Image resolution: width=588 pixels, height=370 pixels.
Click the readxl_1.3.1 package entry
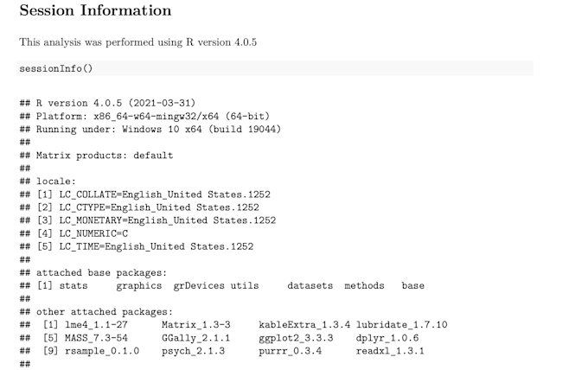pyautogui.click(x=389, y=351)
